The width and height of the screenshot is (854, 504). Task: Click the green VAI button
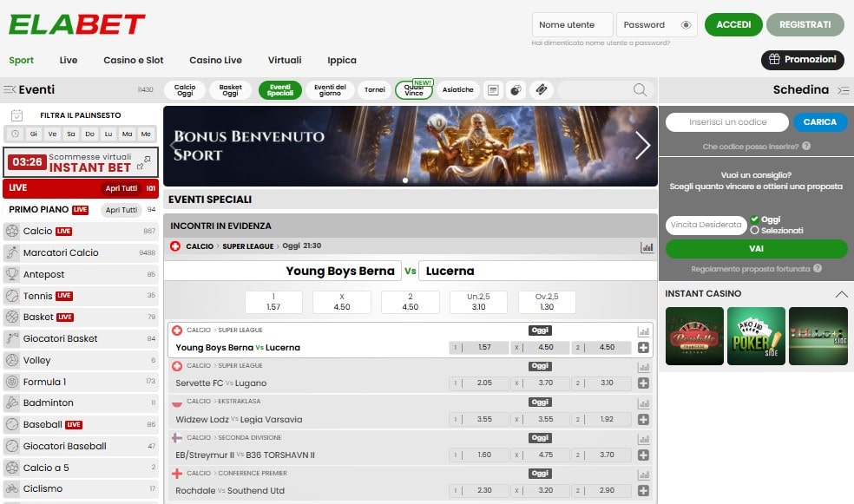tap(756, 249)
